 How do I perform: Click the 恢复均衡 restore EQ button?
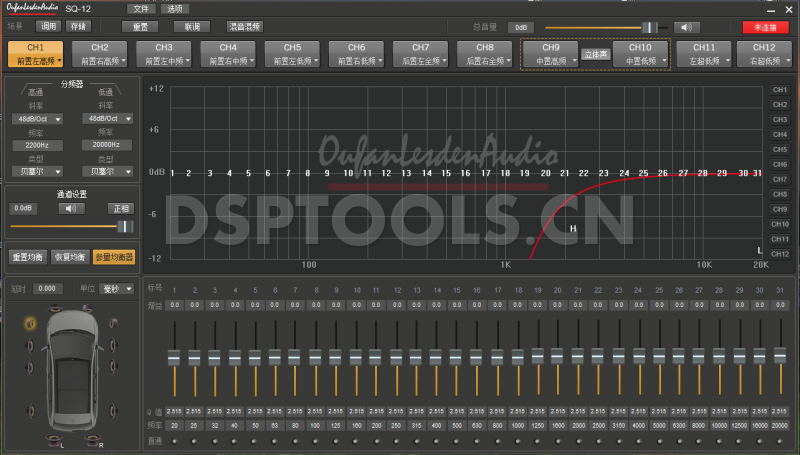tap(70, 257)
